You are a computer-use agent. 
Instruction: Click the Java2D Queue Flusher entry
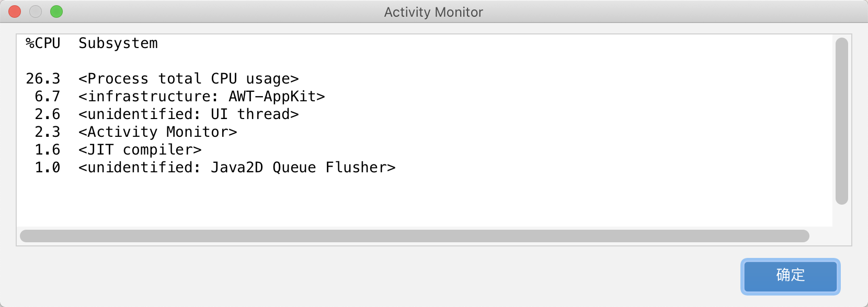(x=236, y=168)
